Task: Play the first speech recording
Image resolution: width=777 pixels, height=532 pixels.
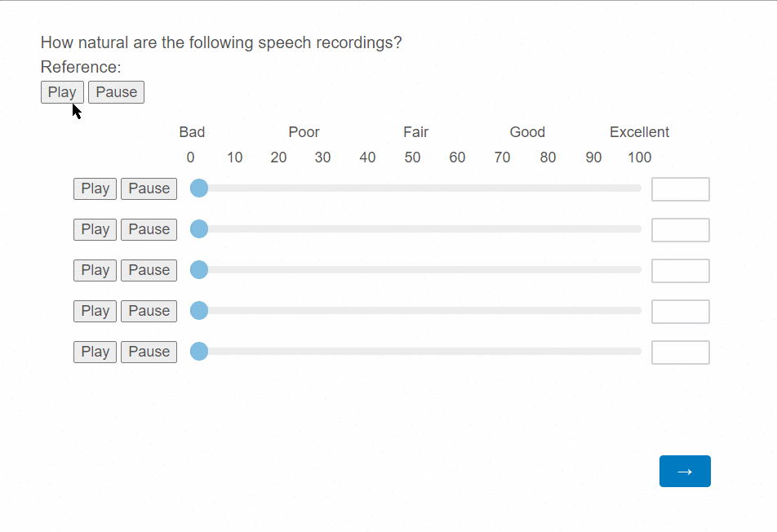Action: (x=95, y=188)
